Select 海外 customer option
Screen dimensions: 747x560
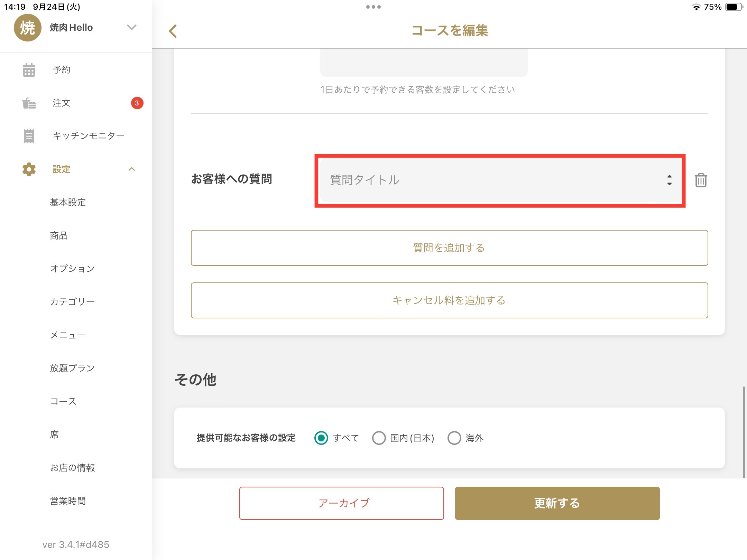(x=454, y=438)
